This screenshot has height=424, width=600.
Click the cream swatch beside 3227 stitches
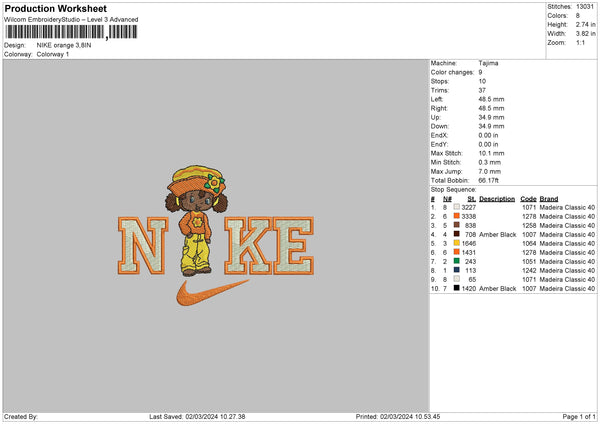pyautogui.click(x=457, y=207)
